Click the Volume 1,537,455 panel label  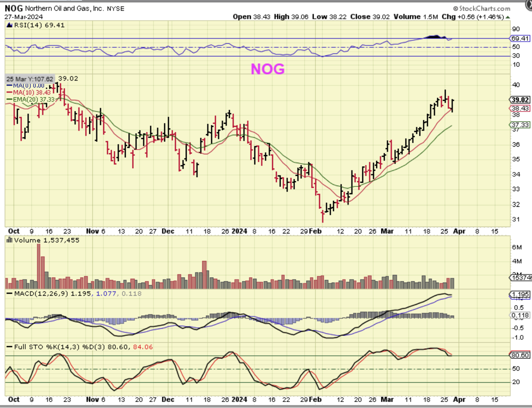coord(47,240)
